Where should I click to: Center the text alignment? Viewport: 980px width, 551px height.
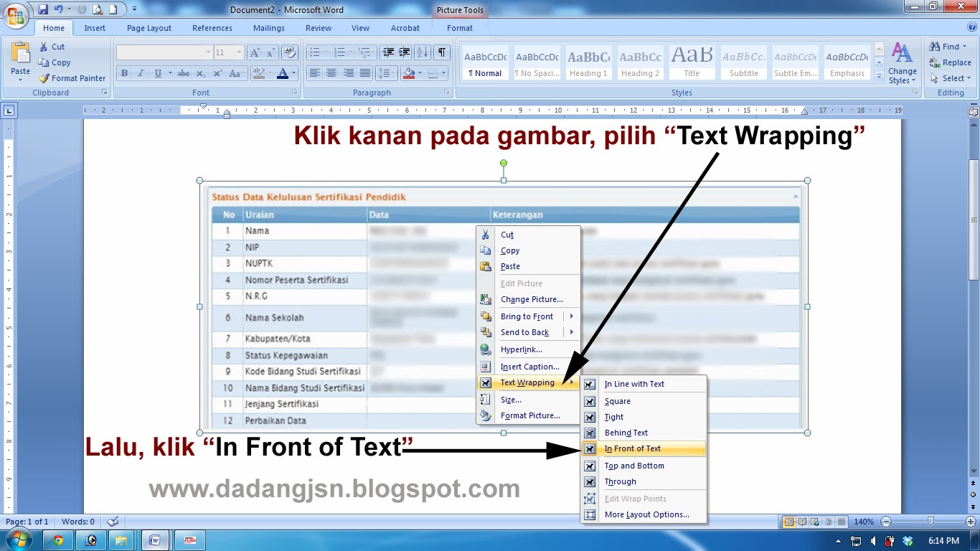point(331,73)
